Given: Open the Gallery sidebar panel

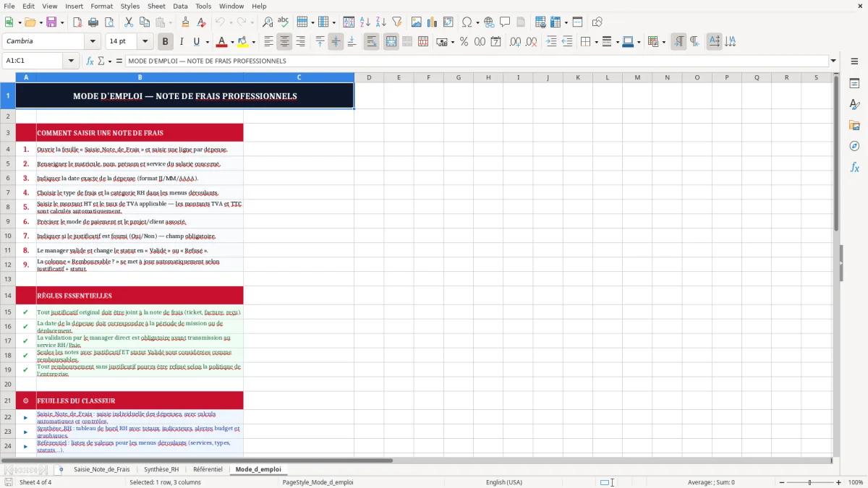Looking at the screenshot, I should (x=854, y=125).
